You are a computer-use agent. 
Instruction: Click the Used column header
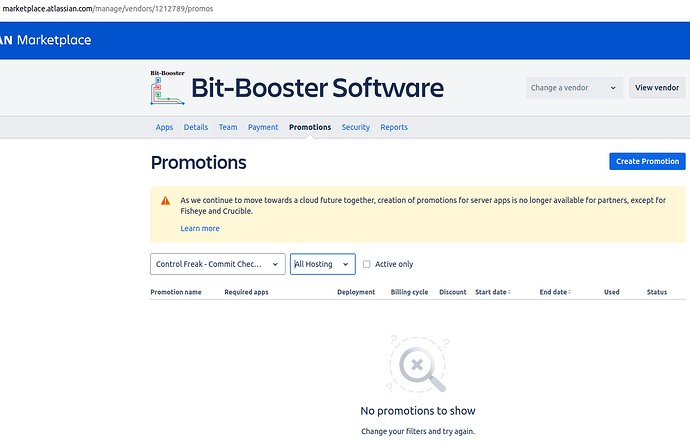click(x=612, y=292)
